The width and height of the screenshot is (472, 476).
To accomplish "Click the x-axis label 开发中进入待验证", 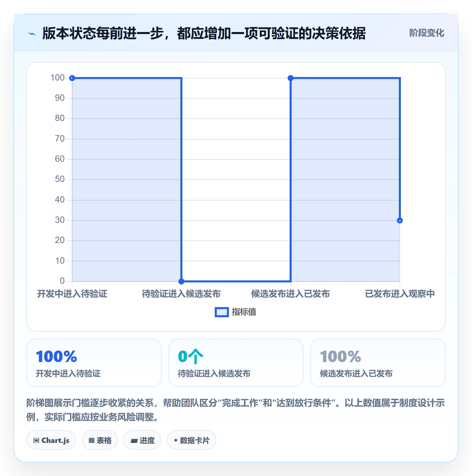I will [x=72, y=294].
